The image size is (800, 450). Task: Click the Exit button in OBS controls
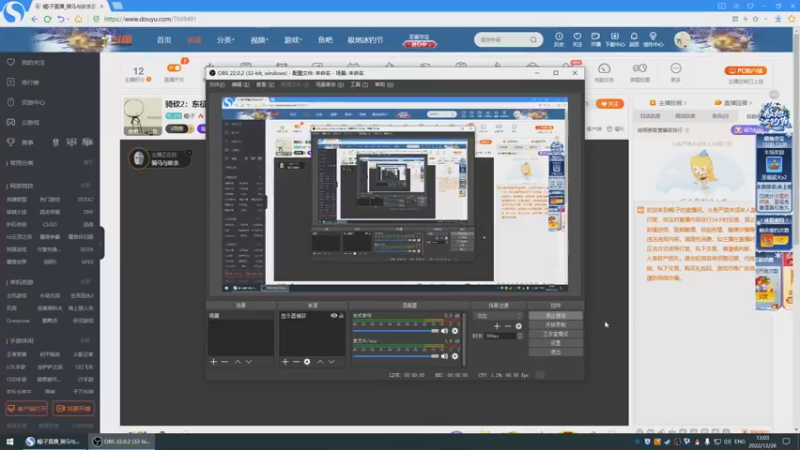pos(555,352)
